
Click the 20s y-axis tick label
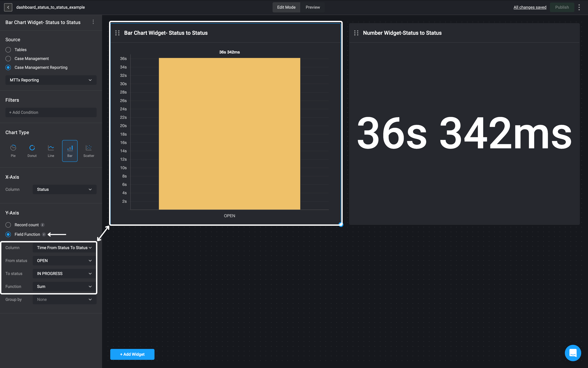tap(123, 126)
